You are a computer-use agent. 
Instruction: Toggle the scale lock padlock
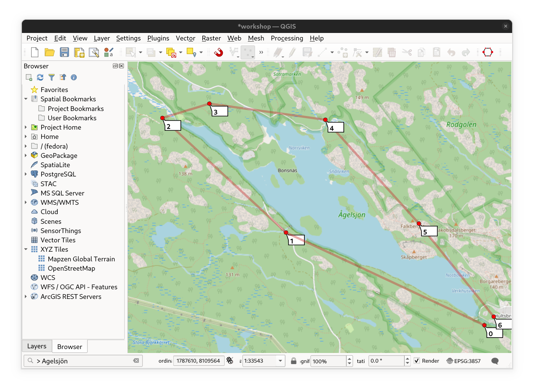[x=294, y=361]
